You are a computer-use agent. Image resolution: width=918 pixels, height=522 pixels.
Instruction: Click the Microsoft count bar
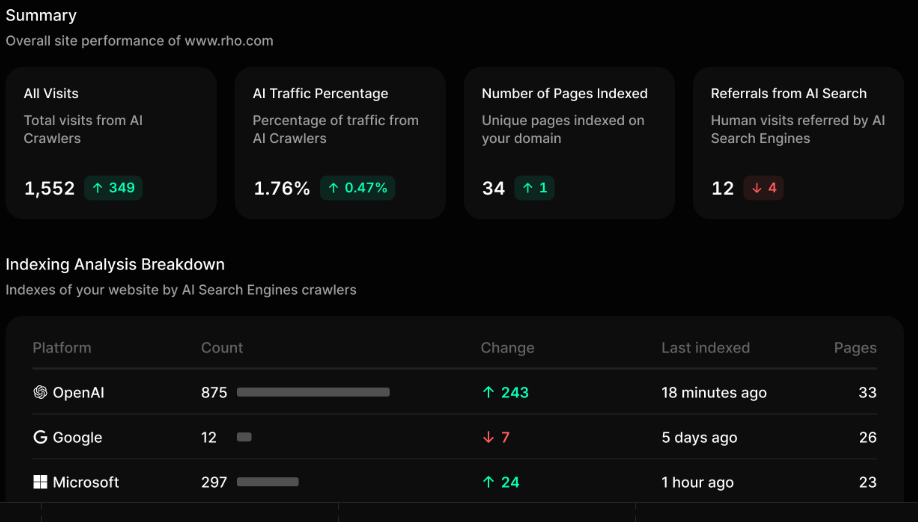[x=268, y=482]
